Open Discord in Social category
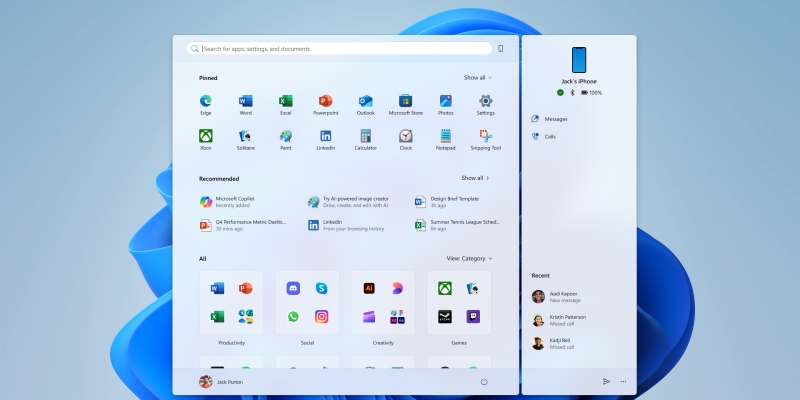Image resolution: width=800 pixels, height=400 pixels. pyautogui.click(x=293, y=288)
